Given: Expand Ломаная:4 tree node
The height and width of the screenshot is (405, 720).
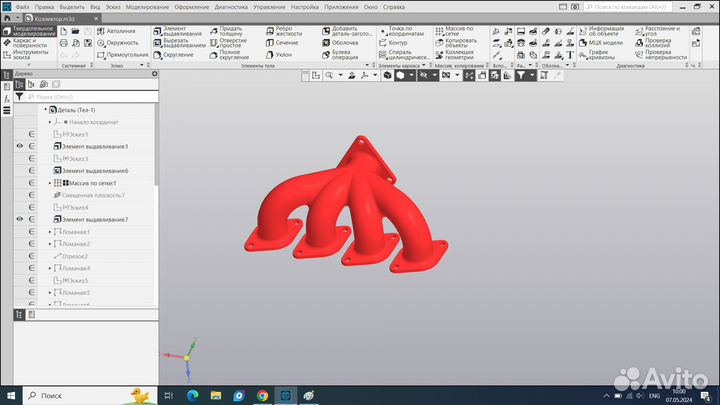Looking at the screenshot, I should pyautogui.click(x=50, y=268).
